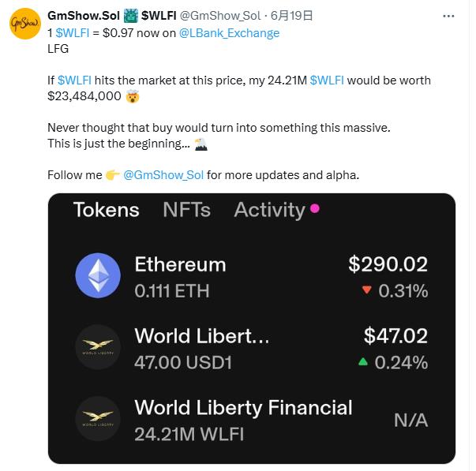Click the World Liberty USD1 token icon
Screen dimensions: 476x471
click(98, 346)
